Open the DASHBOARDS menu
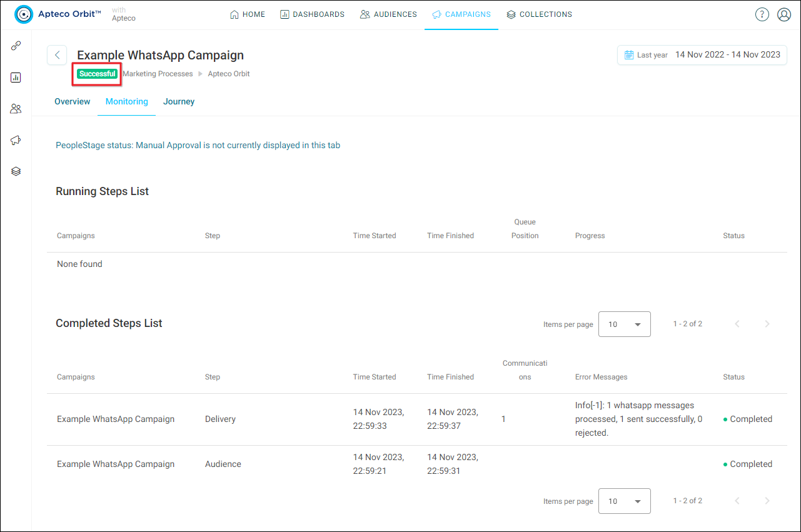Viewport: 801px width, 532px height. [x=312, y=14]
